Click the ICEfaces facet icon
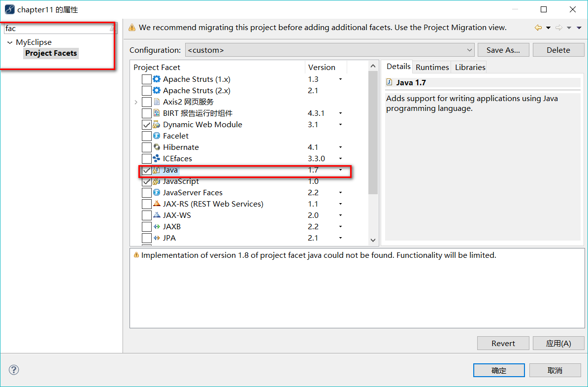The width and height of the screenshot is (588, 387). click(157, 158)
